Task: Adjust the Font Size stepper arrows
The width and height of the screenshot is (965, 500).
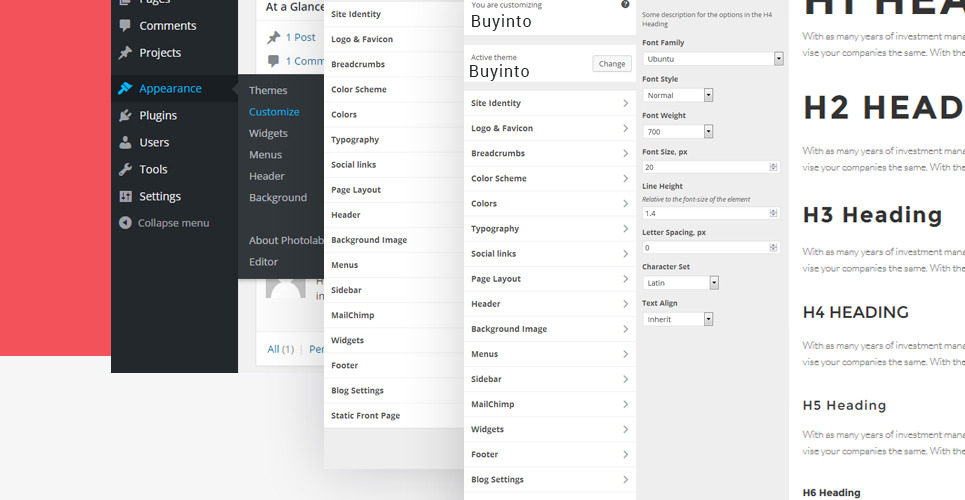Action: (773, 167)
